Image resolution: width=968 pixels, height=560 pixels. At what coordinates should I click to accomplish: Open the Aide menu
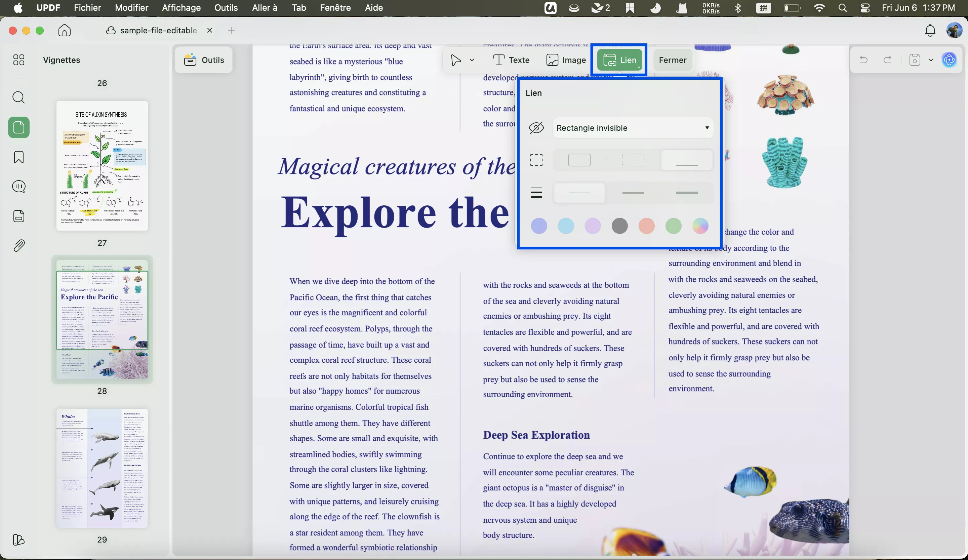pyautogui.click(x=373, y=8)
